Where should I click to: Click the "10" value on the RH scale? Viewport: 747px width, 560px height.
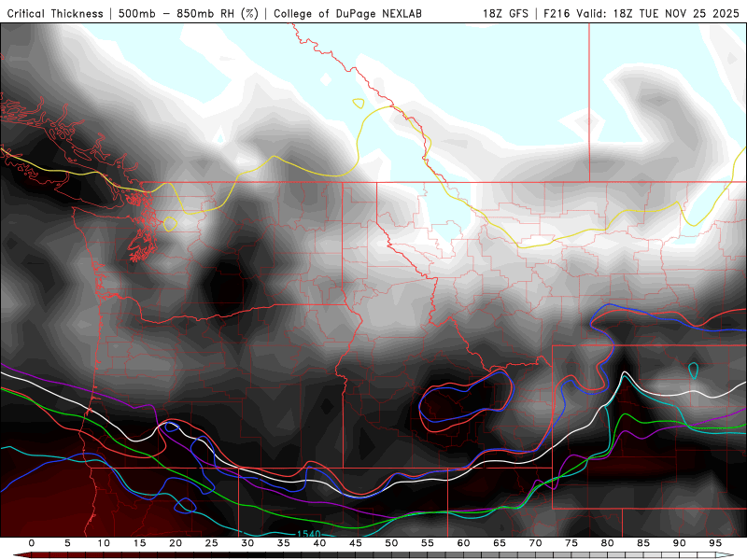(x=104, y=543)
